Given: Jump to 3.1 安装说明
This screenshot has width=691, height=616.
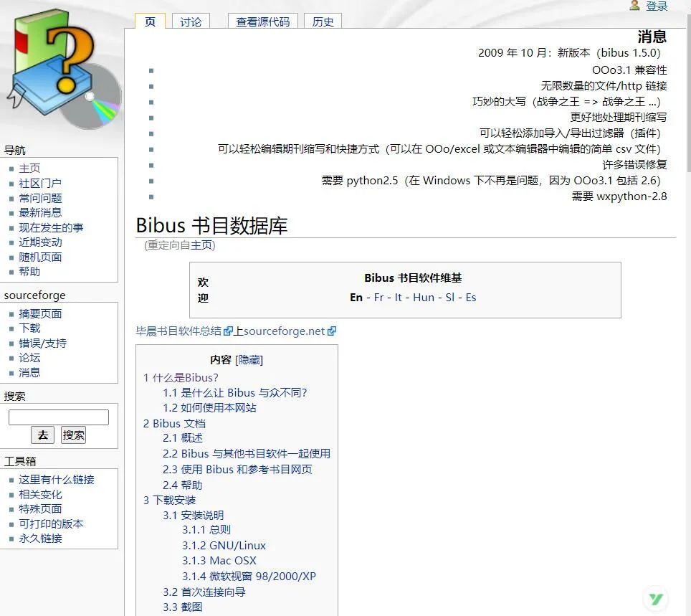Looking at the screenshot, I should (193, 516).
